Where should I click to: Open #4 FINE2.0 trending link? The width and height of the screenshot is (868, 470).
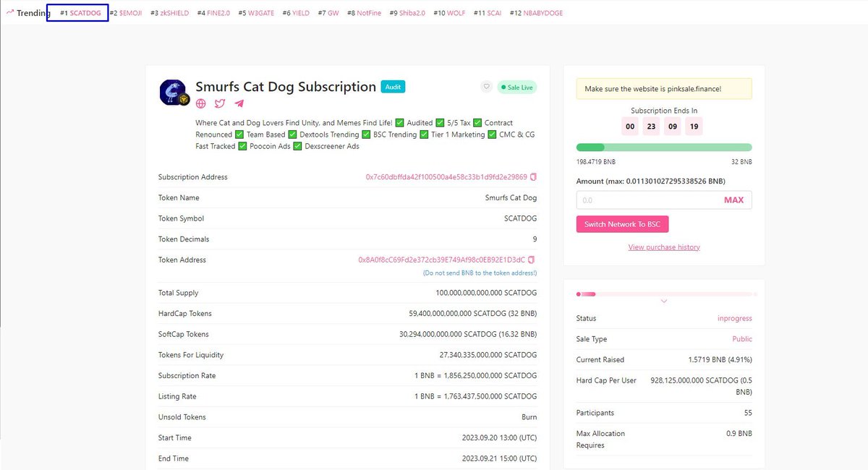213,13
